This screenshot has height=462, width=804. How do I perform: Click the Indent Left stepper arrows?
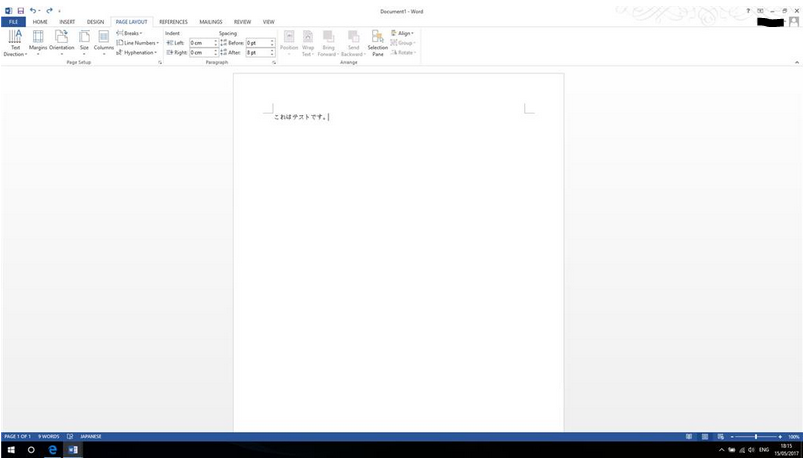216,43
